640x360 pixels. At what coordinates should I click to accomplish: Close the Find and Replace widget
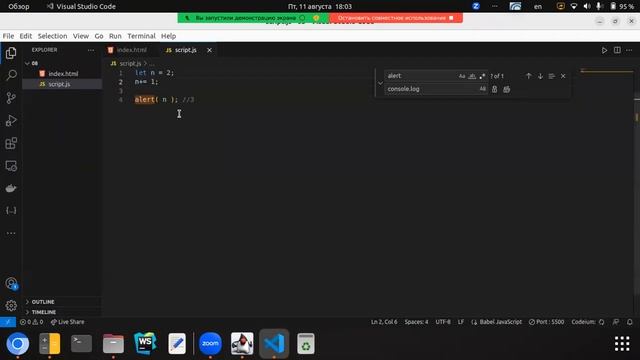click(563, 76)
